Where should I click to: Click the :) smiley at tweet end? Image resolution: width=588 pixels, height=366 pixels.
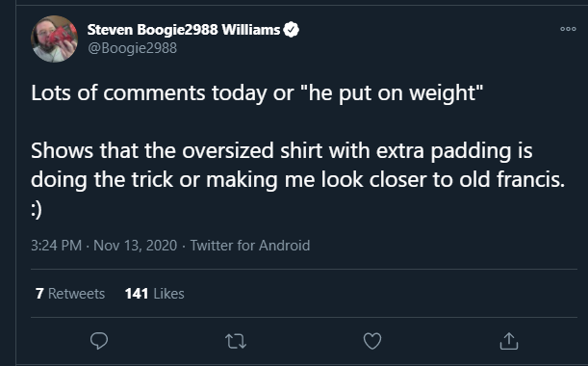(x=37, y=209)
